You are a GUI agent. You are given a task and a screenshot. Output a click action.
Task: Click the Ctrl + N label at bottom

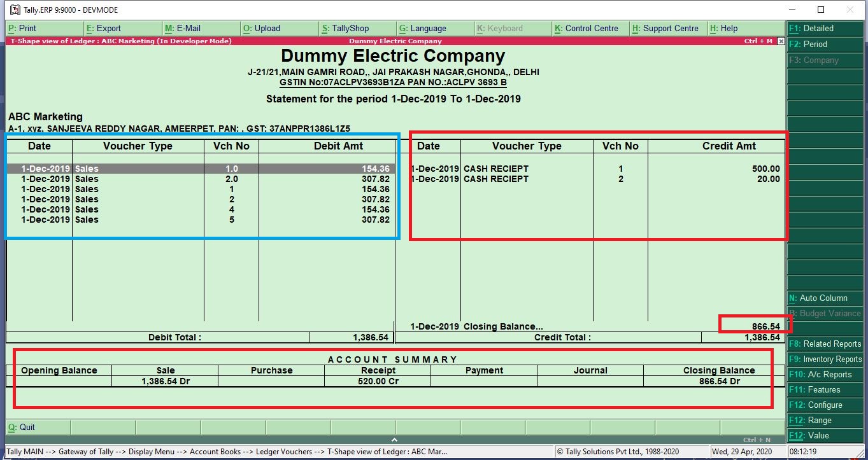coord(757,440)
